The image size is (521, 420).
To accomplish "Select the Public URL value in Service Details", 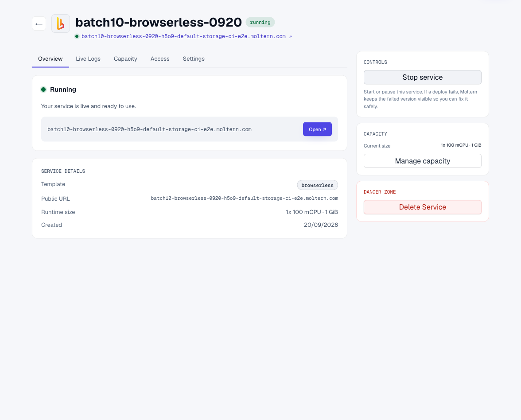I will click(244, 198).
